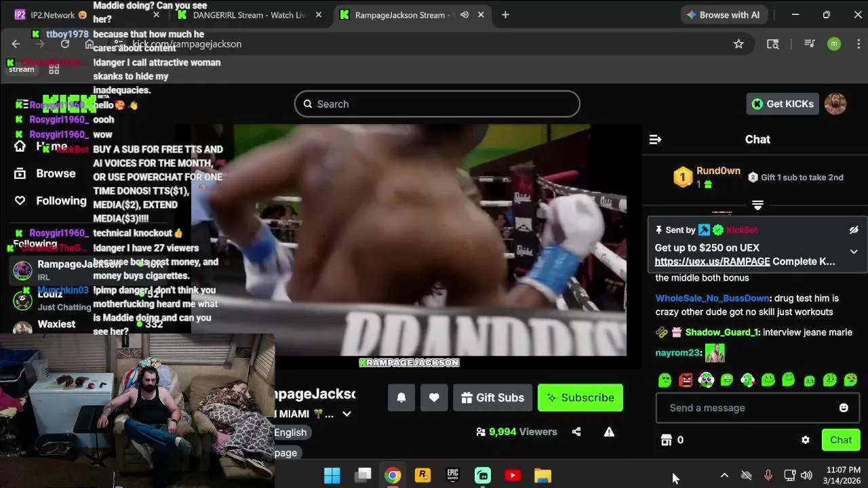868x488 pixels.
Task: Toggle the volume icon in the system tray
Action: tap(806, 476)
